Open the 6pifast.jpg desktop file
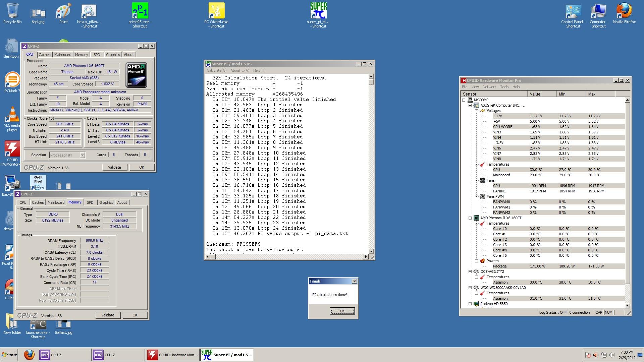This screenshot has height=362, width=644. [x=63, y=327]
